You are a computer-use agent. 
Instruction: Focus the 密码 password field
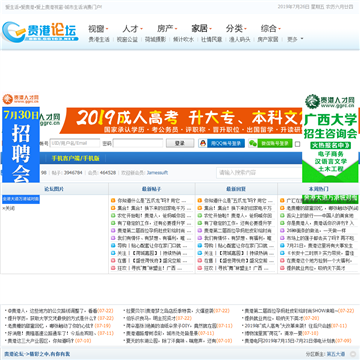(x=138, y=143)
